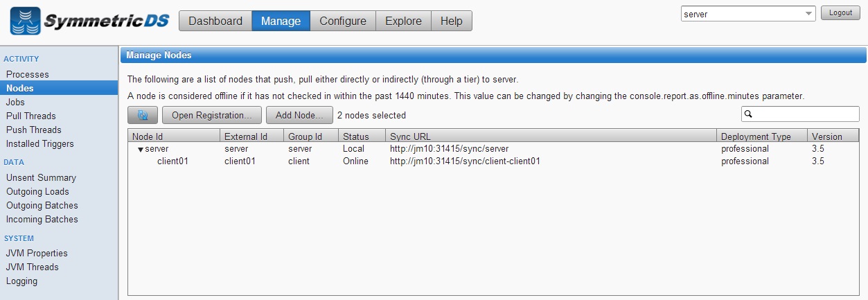The image size is (868, 300).
Task: Open JVM Properties in the sidebar
Action: (37, 253)
